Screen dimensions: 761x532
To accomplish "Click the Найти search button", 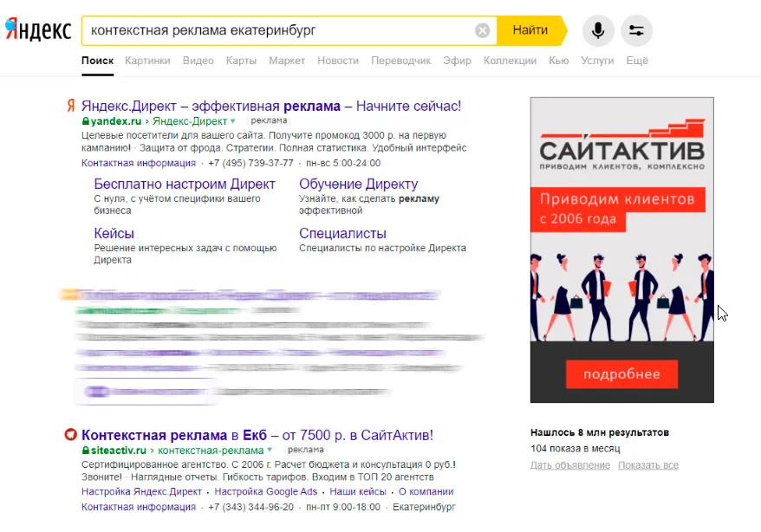I will (531, 30).
